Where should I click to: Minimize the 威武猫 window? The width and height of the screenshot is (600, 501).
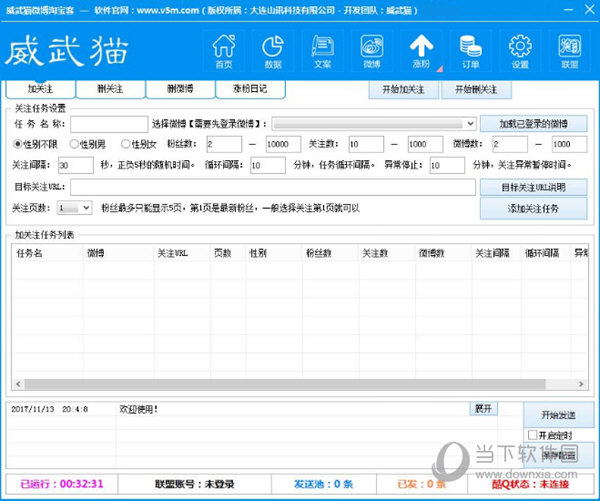pos(569,10)
